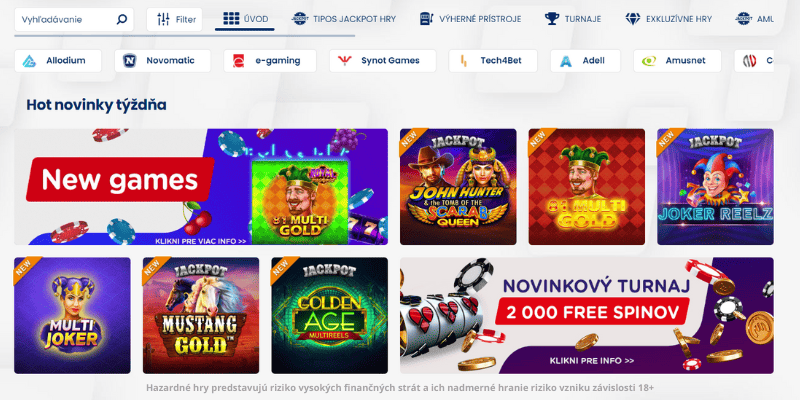Switch to the Úvod tab

[x=245, y=19]
